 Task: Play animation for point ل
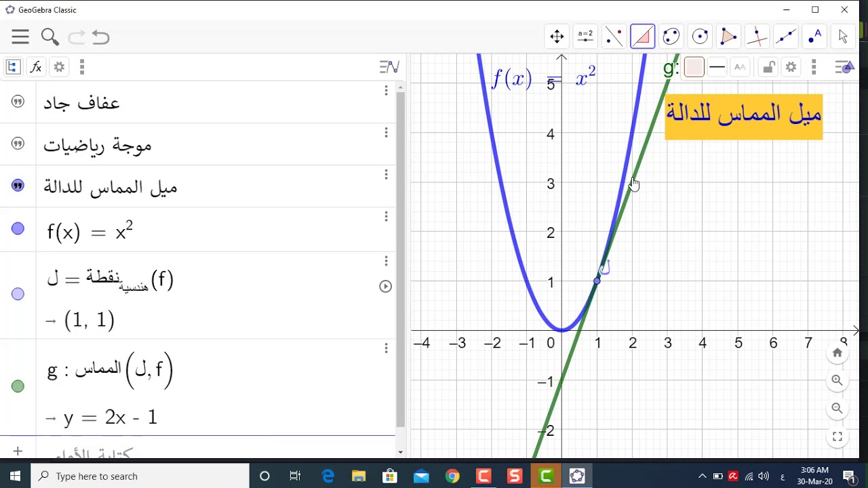(x=385, y=286)
